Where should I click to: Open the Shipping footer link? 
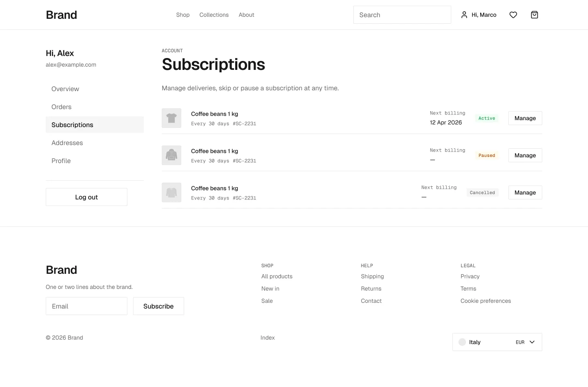(372, 276)
